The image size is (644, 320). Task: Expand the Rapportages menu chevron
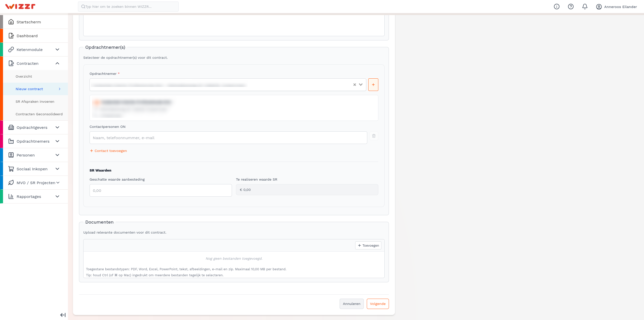tap(57, 196)
